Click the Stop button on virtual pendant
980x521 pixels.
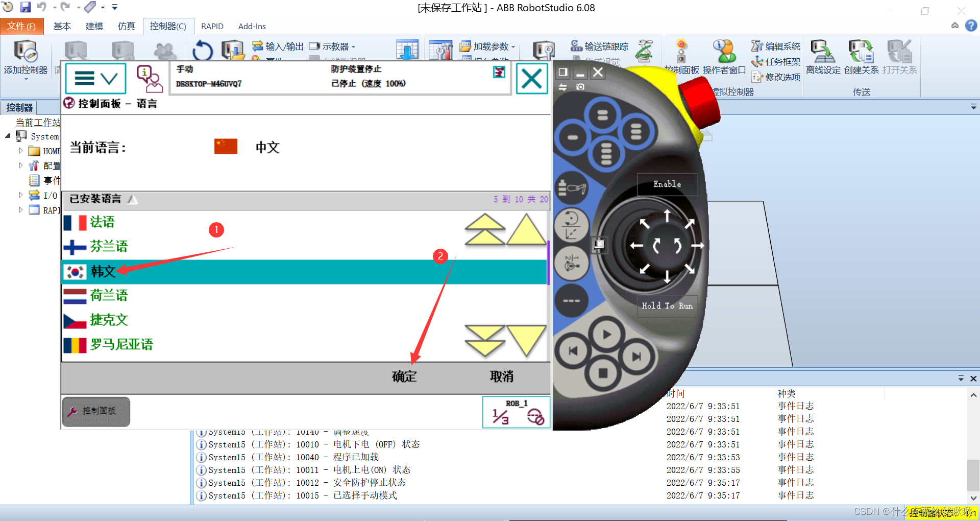603,373
